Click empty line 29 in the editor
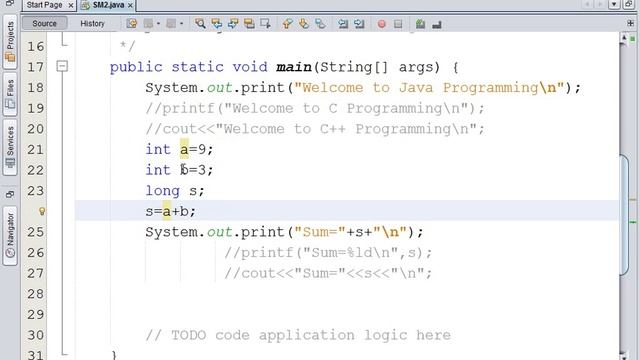This screenshot has height=360, width=640. [x=347, y=314]
